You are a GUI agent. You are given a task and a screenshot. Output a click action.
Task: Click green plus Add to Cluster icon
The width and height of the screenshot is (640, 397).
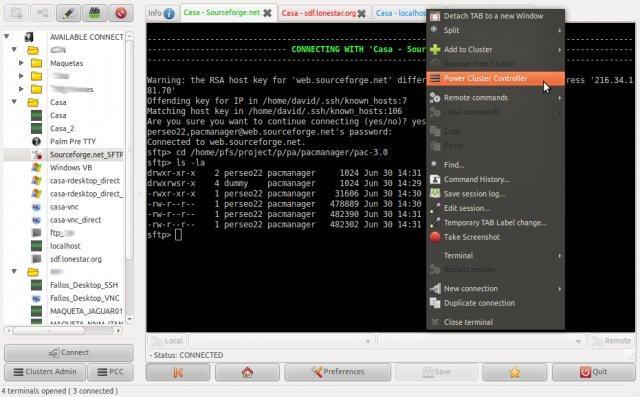pos(435,49)
